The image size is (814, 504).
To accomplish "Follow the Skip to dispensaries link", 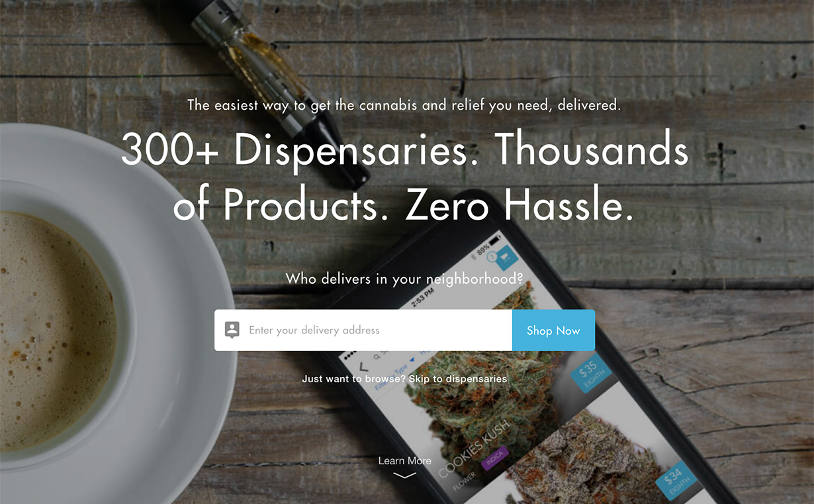I will [458, 379].
